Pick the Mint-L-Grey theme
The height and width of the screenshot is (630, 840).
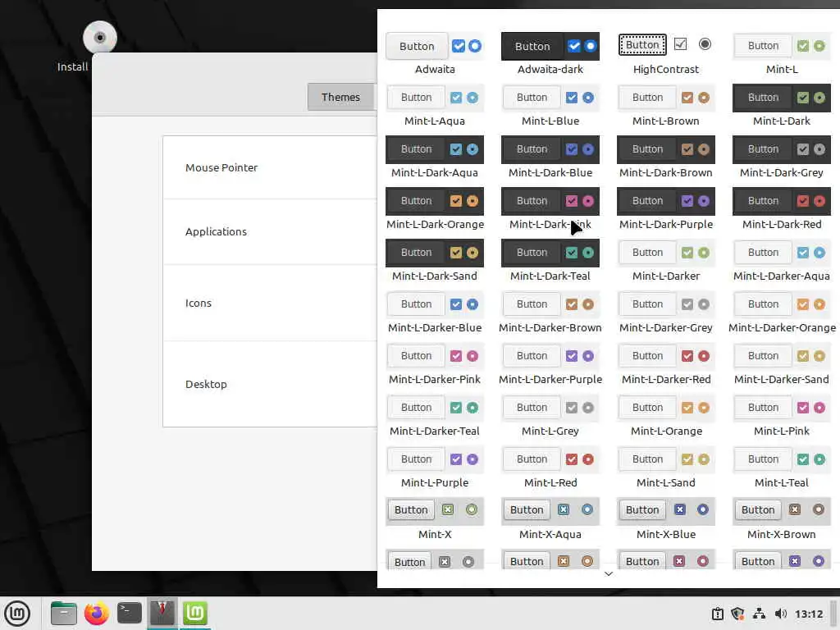(x=550, y=416)
